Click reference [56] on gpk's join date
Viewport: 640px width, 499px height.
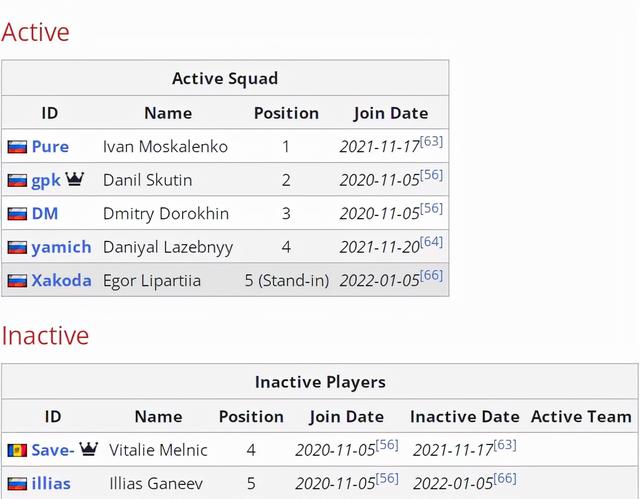pos(431,175)
